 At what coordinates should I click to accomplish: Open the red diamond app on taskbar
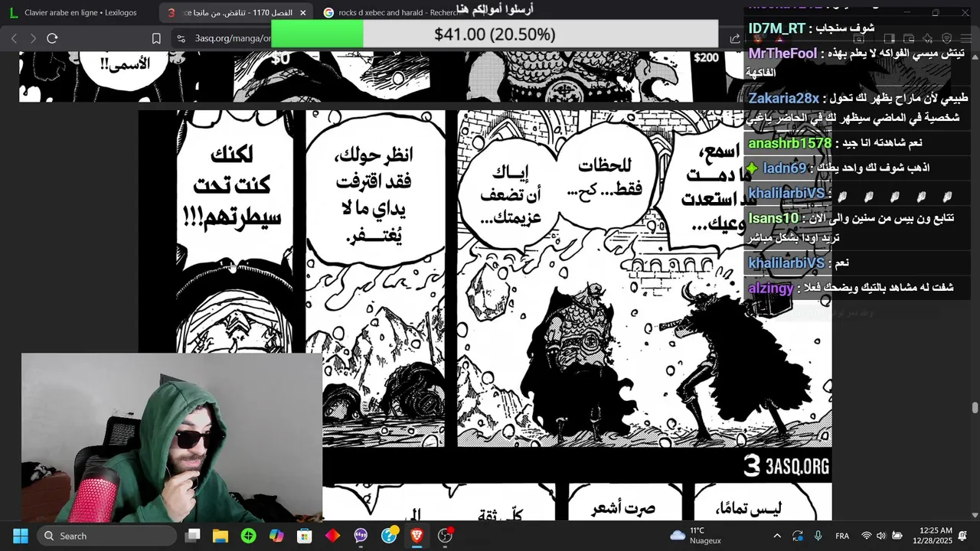click(x=333, y=536)
